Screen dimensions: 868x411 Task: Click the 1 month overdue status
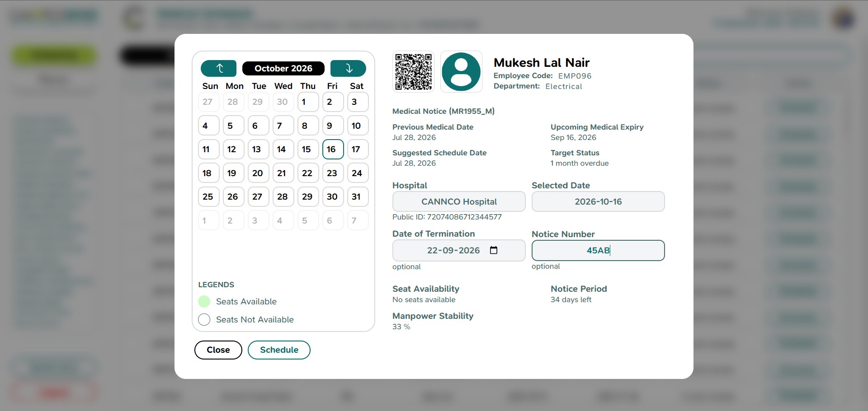click(580, 163)
